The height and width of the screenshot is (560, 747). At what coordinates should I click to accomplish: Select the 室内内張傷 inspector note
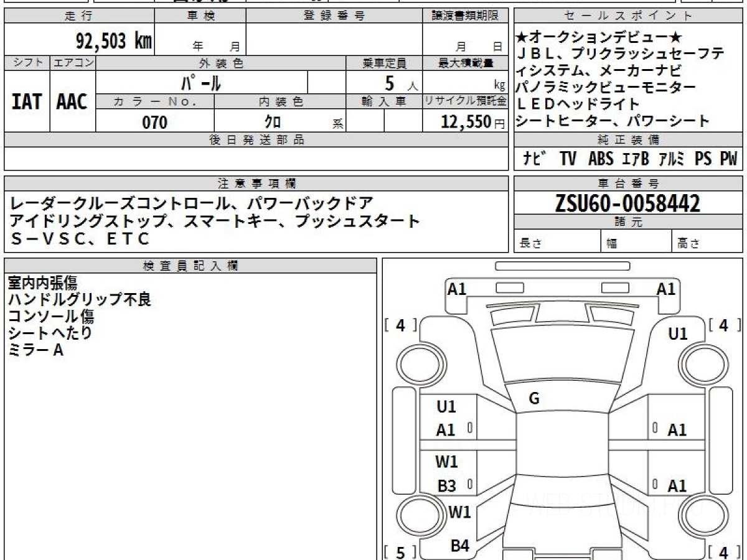coord(43,283)
